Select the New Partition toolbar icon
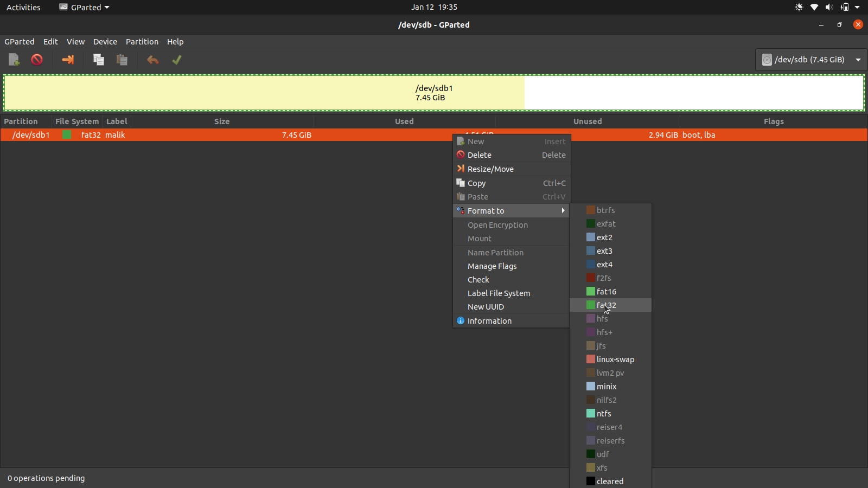 coord(13,60)
